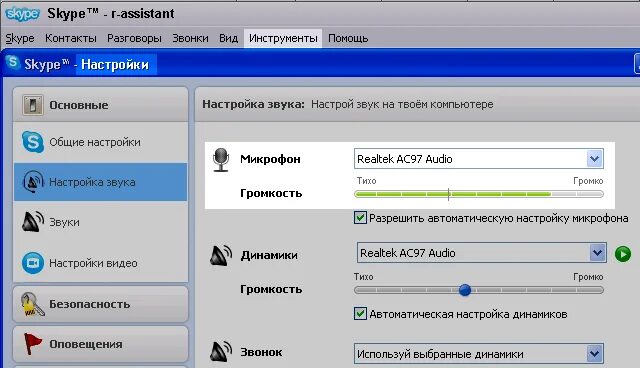Click the speaker icon beside Звуки

(x=33, y=222)
